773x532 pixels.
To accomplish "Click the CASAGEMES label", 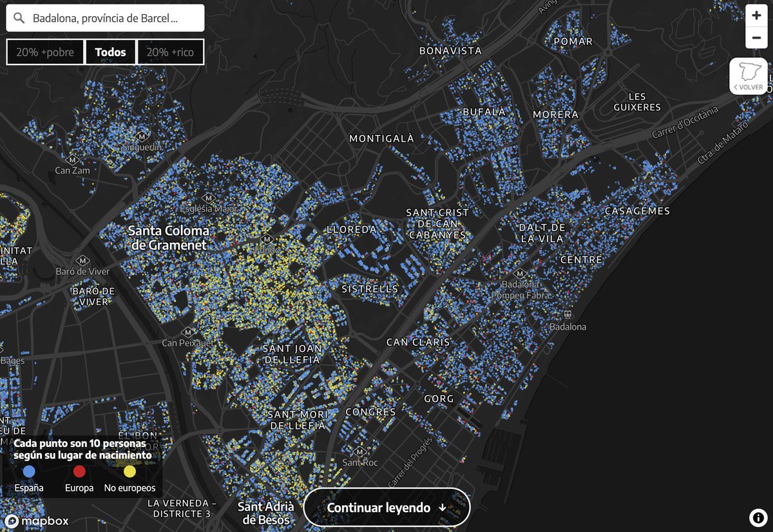I will (x=638, y=211).
